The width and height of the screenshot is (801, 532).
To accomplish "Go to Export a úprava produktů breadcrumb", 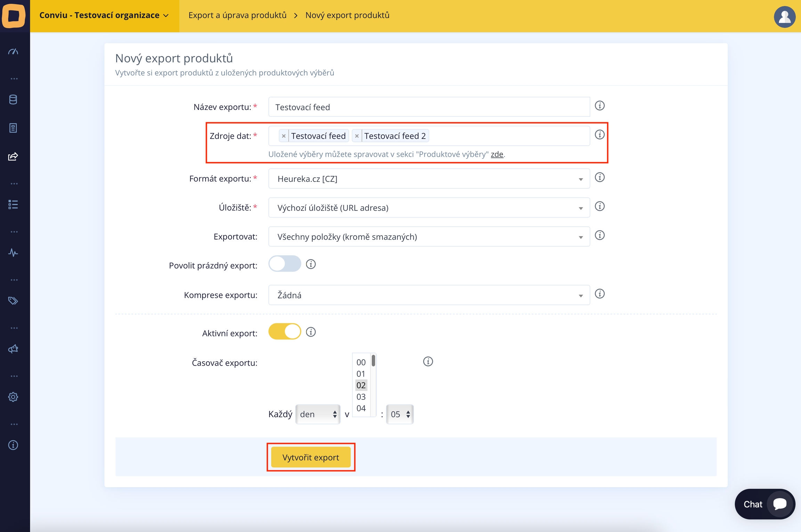I will 237,15.
